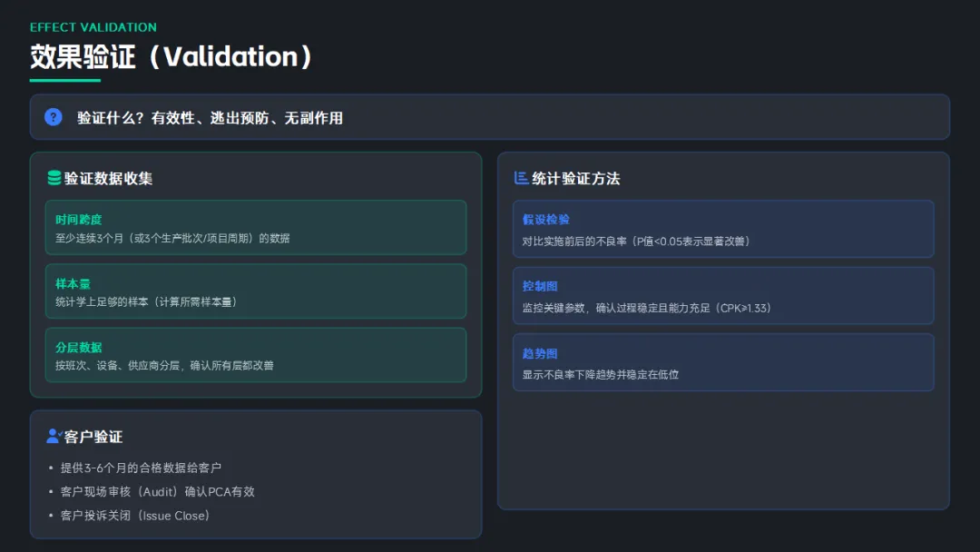Click the EFFECT VALIDATION label

pos(93,27)
